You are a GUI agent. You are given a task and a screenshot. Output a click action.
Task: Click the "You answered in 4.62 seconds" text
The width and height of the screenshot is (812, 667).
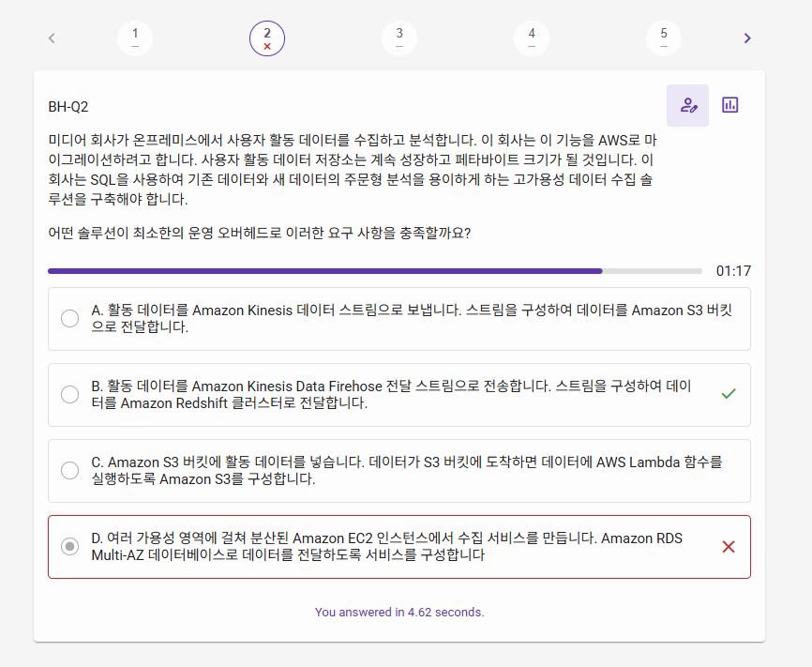(399, 612)
